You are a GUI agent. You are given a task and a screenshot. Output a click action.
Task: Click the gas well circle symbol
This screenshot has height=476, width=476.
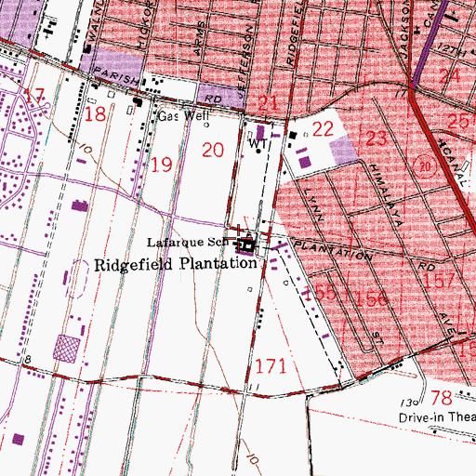pos(207,125)
